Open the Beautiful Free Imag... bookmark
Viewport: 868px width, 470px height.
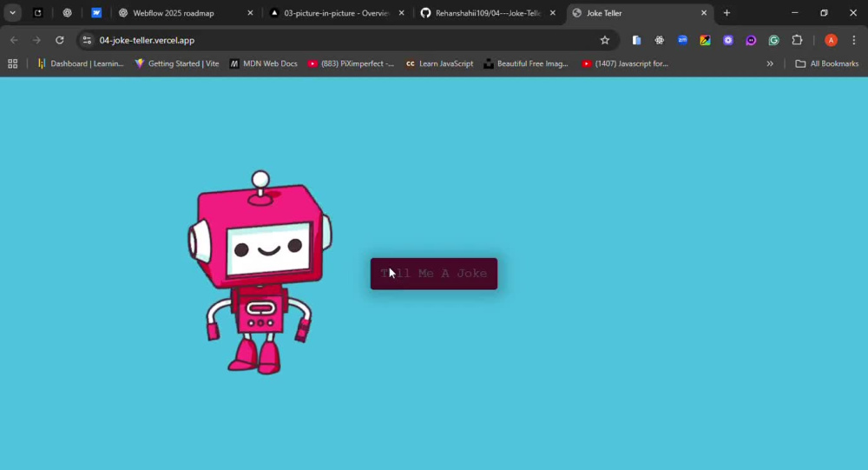tap(527, 63)
